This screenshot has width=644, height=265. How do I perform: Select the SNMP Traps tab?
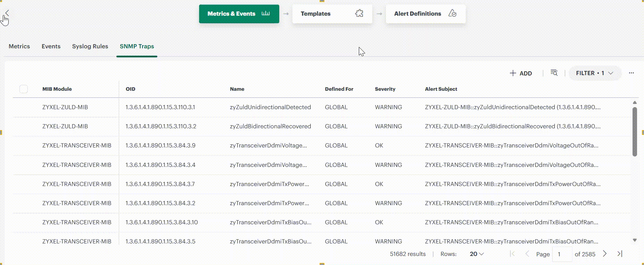(x=137, y=46)
